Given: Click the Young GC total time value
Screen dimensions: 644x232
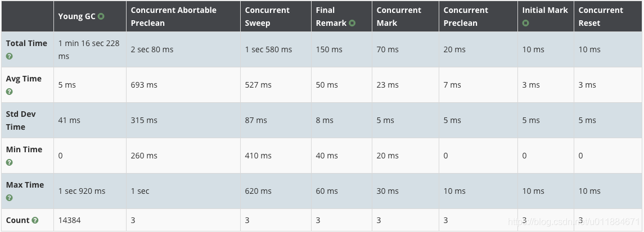Looking at the screenshot, I should pyautogui.click(x=89, y=49).
